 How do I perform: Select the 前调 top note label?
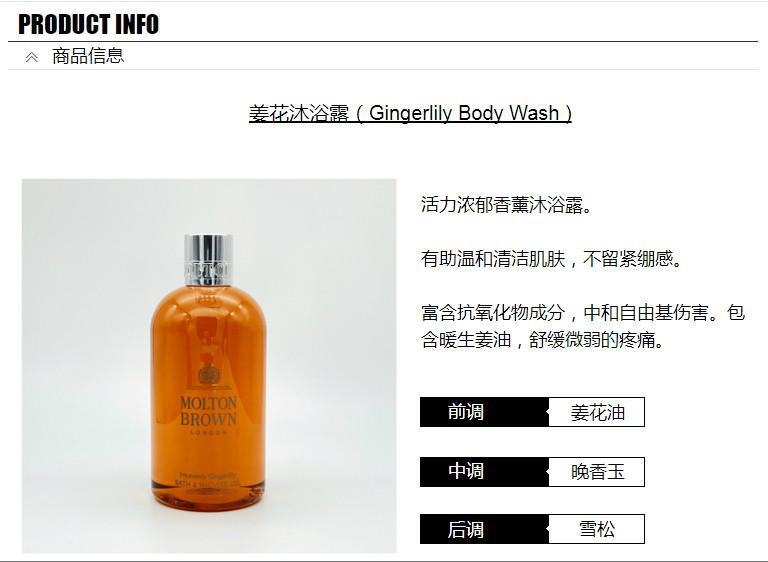[x=465, y=412]
